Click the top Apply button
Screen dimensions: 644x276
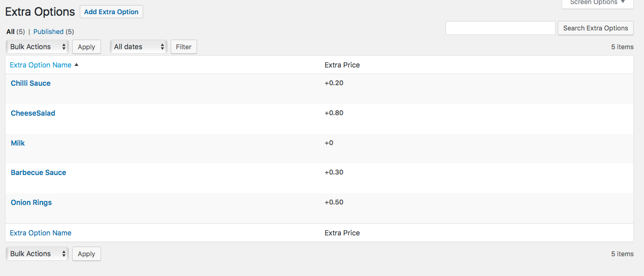[x=86, y=47]
